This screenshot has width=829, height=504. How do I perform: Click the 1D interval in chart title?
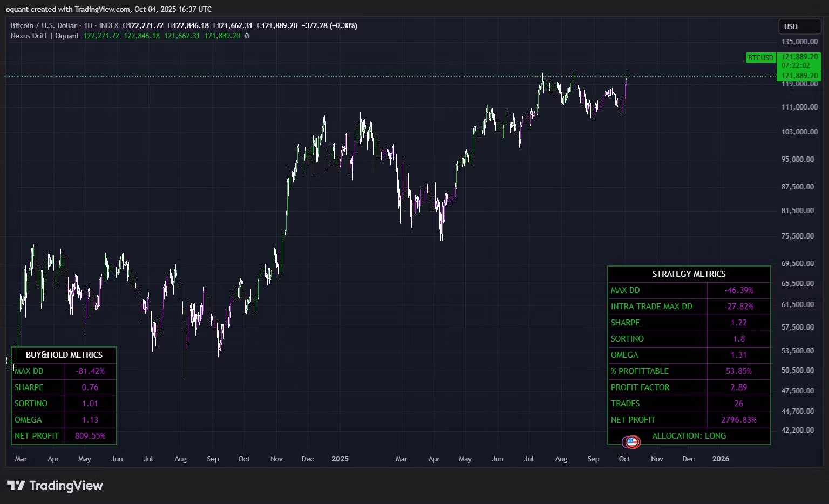point(88,25)
